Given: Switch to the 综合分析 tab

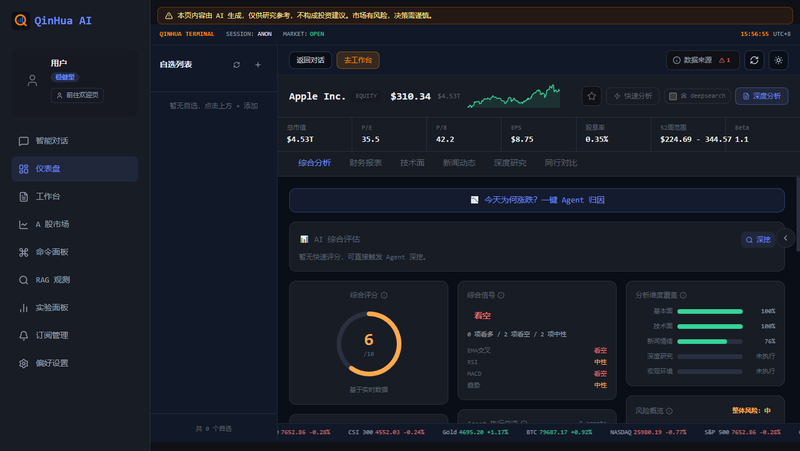Looking at the screenshot, I should 314,163.
